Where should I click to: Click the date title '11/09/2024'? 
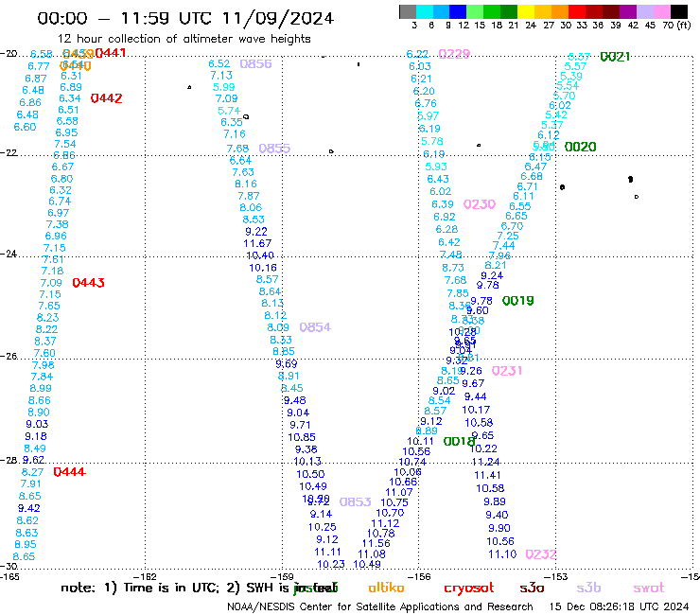tap(278, 18)
